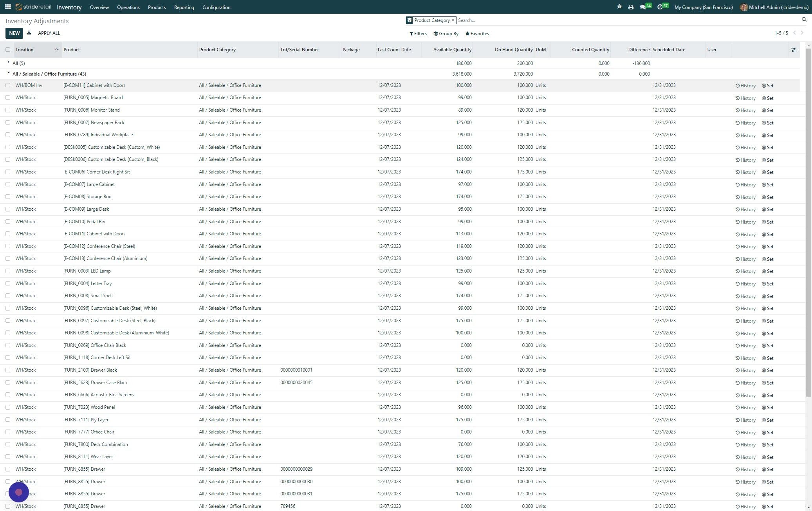Open the conversations icon showing 14
The image size is (812, 511).
click(x=642, y=7)
